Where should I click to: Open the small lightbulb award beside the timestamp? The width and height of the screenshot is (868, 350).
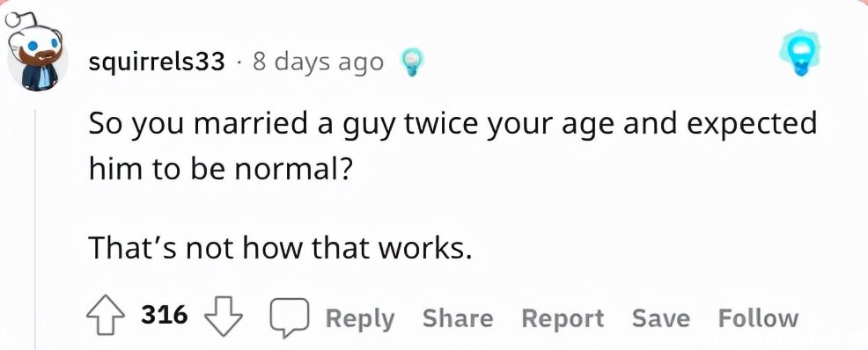411,62
